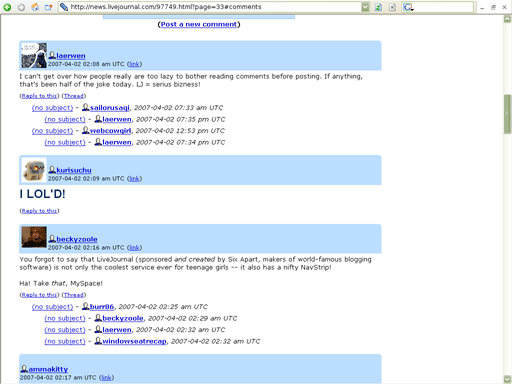Open laerwen's userpic thumbnail
Image resolution: width=512 pixels, height=384 pixels.
click(x=34, y=55)
